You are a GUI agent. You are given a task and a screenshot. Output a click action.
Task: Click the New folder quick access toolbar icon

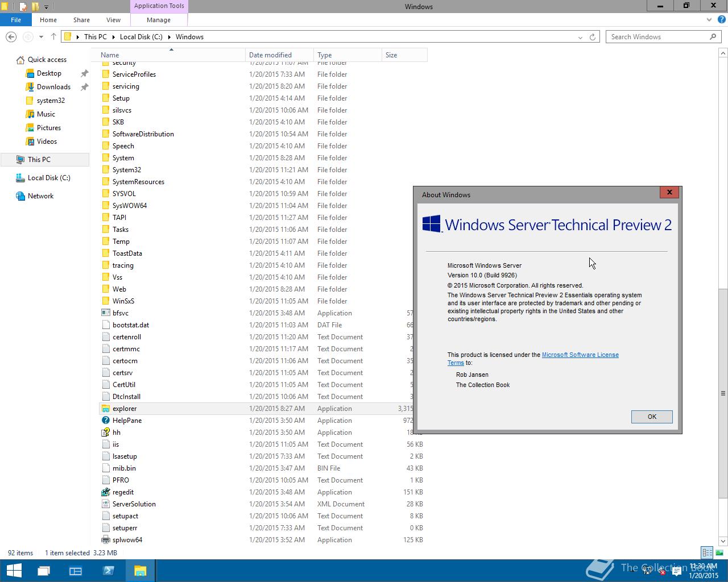(35, 7)
